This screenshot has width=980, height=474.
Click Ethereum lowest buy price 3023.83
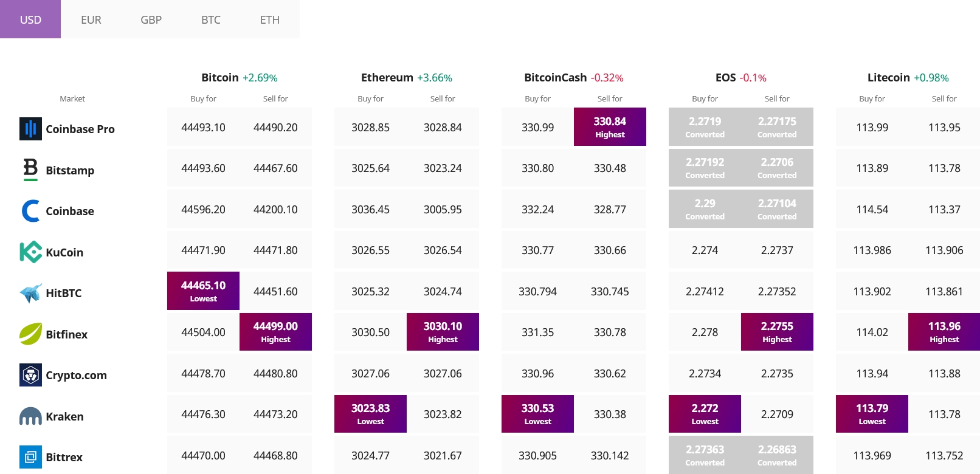pyautogui.click(x=370, y=414)
